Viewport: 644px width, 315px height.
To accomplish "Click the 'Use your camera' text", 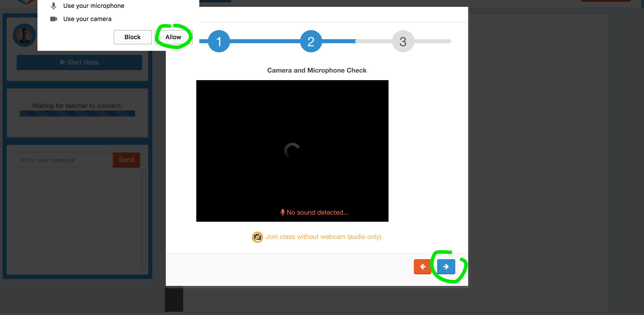I will [87, 19].
